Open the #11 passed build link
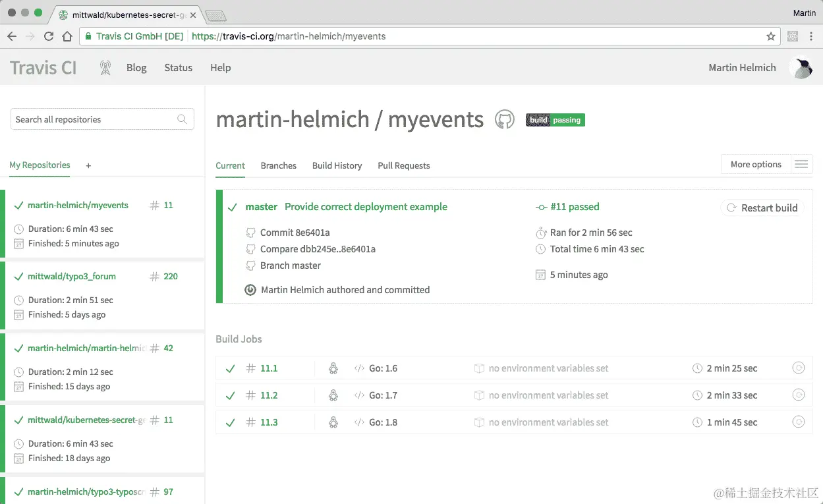The width and height of the screenshot is (823, 504). pos(575,207)
